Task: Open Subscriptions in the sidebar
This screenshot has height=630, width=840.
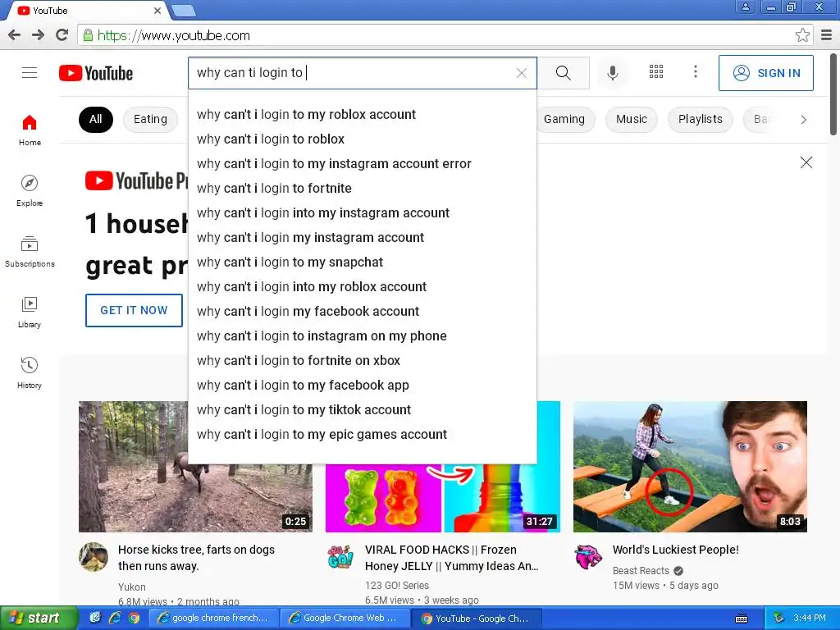Action: [x=30, y=251]
